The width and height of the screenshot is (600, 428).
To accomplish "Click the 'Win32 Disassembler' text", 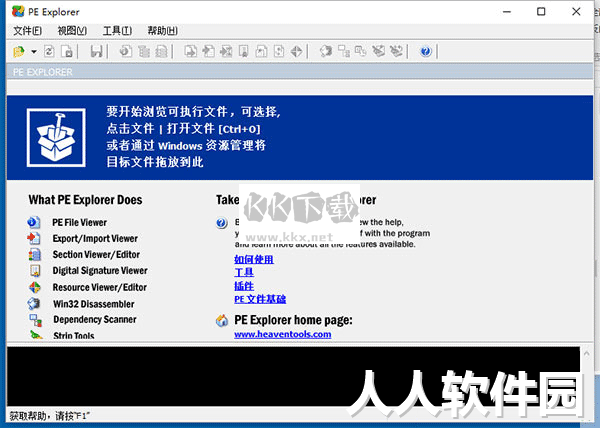I will 94,304.
